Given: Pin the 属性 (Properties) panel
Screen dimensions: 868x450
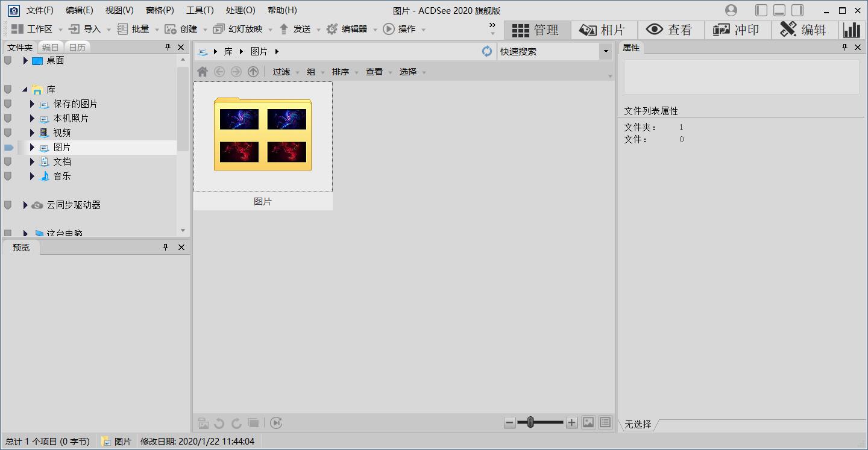Looking at the screenshot, I should coord(846,48).
